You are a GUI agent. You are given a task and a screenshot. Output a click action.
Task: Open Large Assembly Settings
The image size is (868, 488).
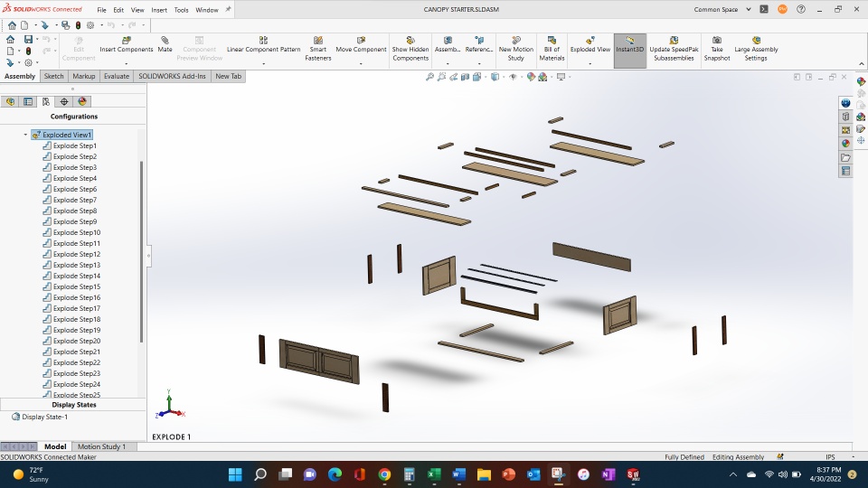756,49
